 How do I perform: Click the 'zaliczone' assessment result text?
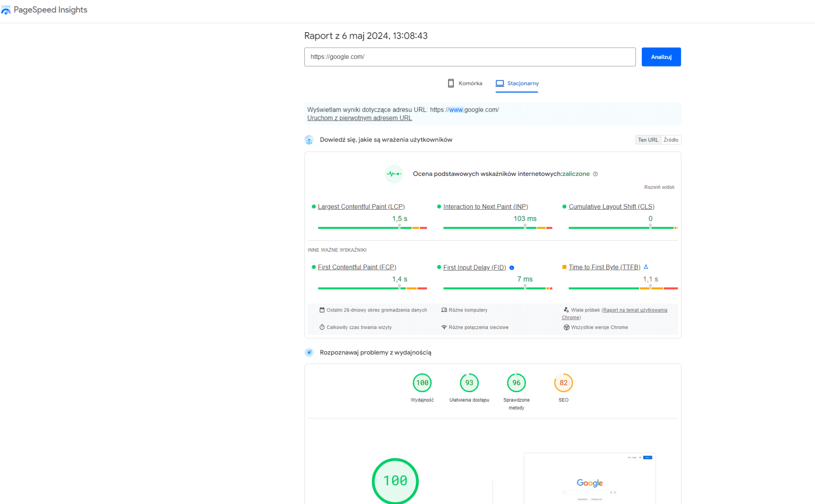[576, 174]
